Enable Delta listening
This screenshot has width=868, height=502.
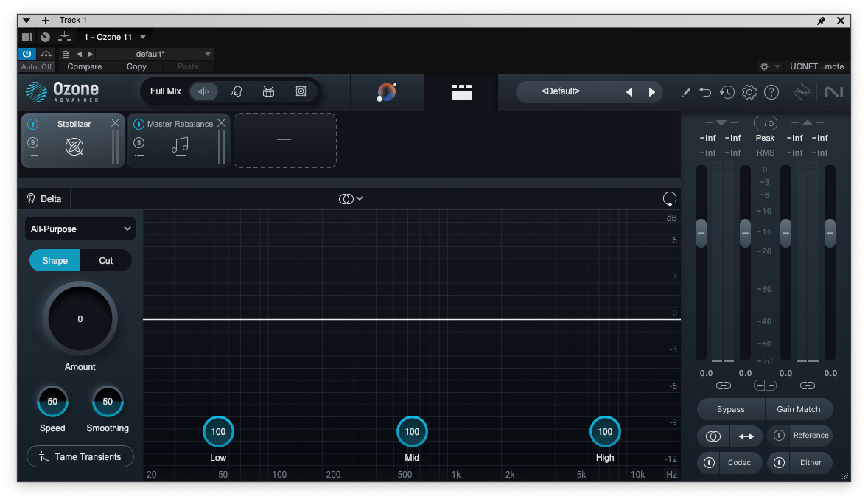coord(43,199)
